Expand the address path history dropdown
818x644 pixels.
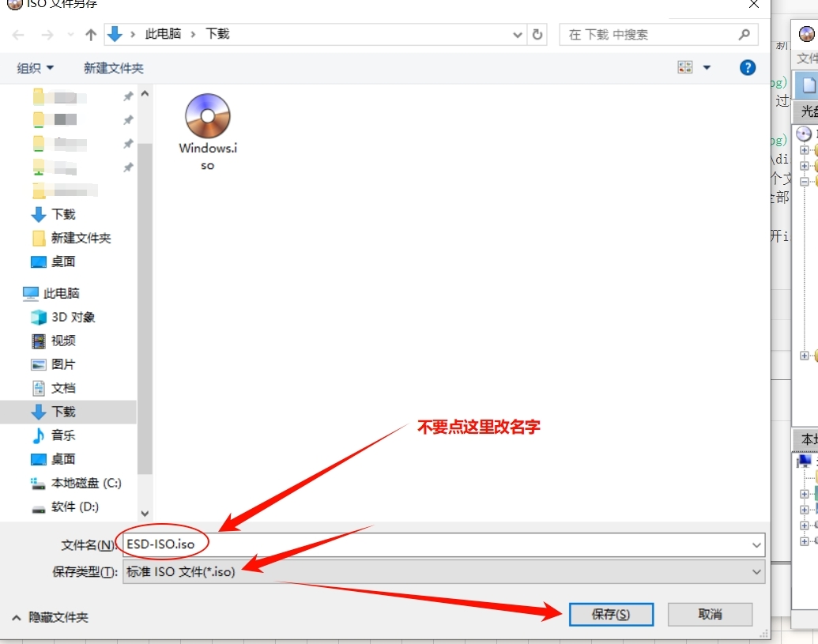click(x=518, y=35)
